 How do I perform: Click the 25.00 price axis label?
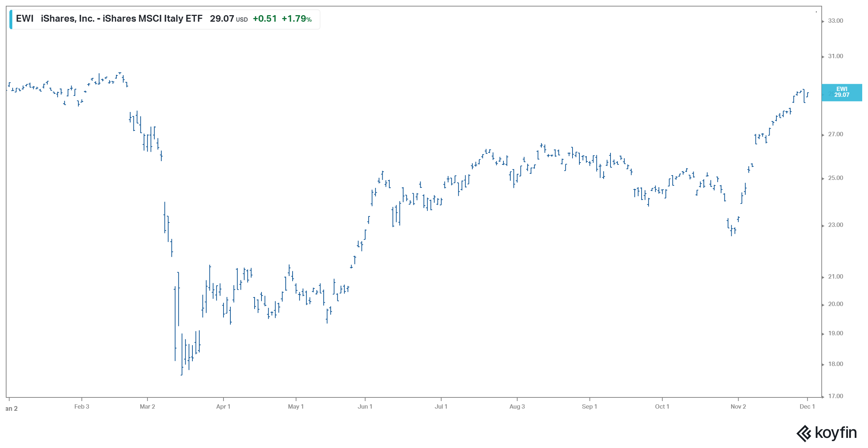click(x=835, y=178)
